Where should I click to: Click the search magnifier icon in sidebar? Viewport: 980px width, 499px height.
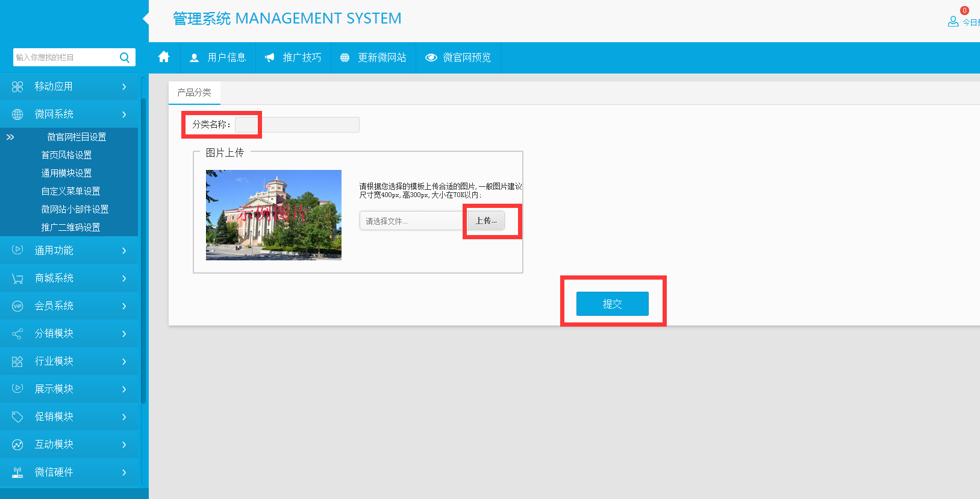tap(125, 57)
